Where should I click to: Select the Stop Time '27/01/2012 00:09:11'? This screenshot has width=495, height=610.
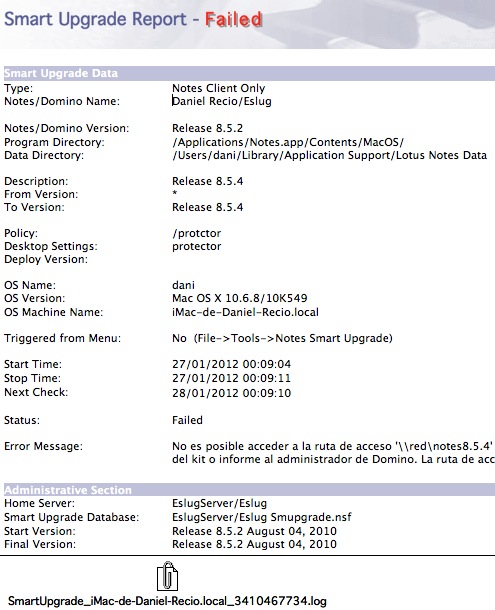pos(232,379)
